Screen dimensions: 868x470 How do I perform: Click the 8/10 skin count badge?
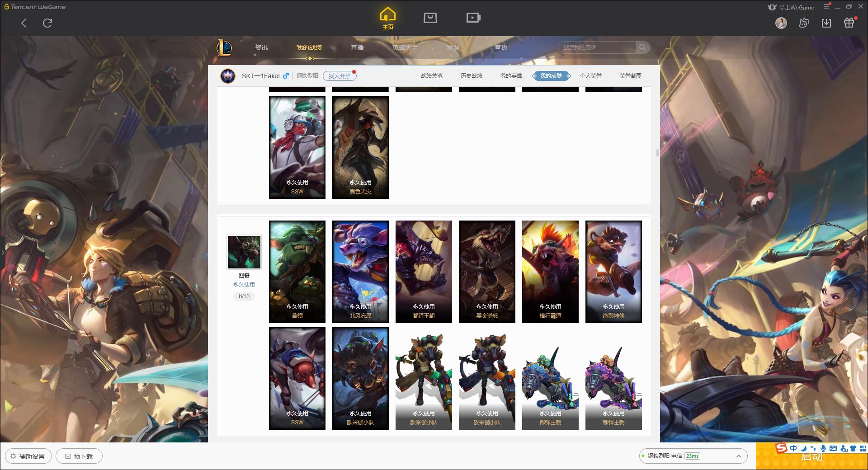[x=244, y=296]
